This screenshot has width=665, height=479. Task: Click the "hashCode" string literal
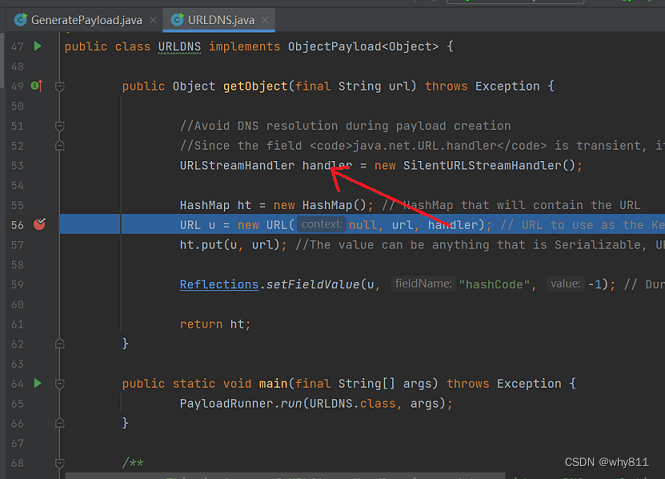(x=494, y=284)
